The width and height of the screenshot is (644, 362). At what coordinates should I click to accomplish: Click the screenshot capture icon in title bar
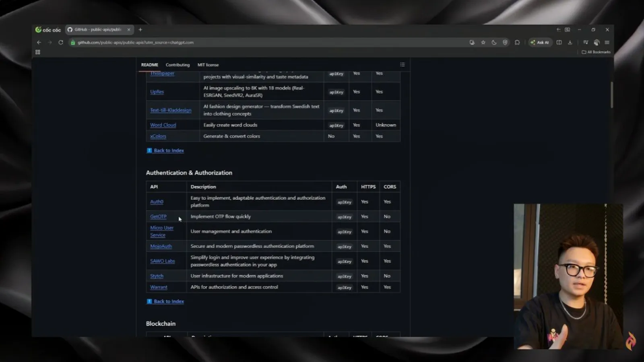[x=568, y=30]
